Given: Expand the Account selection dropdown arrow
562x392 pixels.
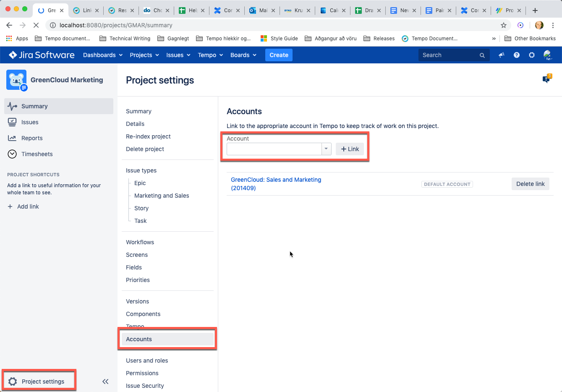Looking at the screenshot, I should click(x=326, y=149).
